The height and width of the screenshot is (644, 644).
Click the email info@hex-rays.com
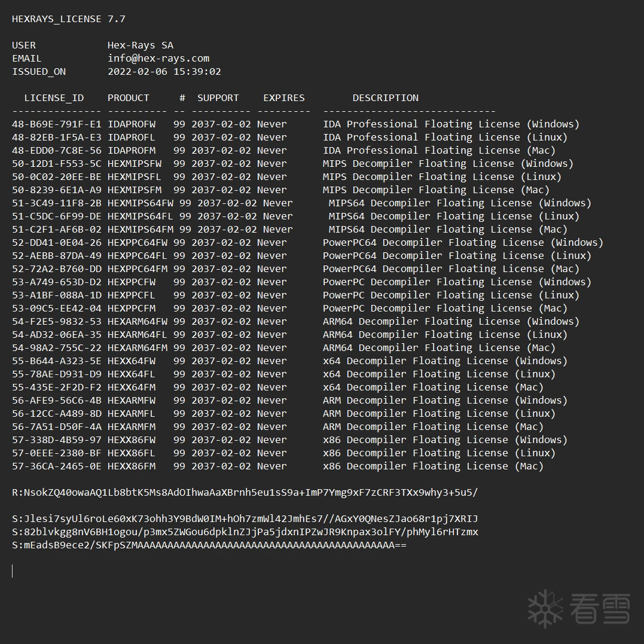(158, 59)
